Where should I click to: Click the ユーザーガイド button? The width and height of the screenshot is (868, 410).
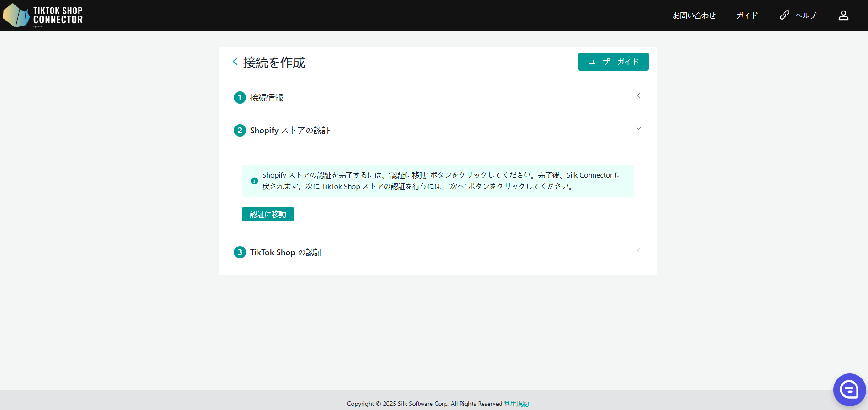pyautogui.click(x=613, y=62)
